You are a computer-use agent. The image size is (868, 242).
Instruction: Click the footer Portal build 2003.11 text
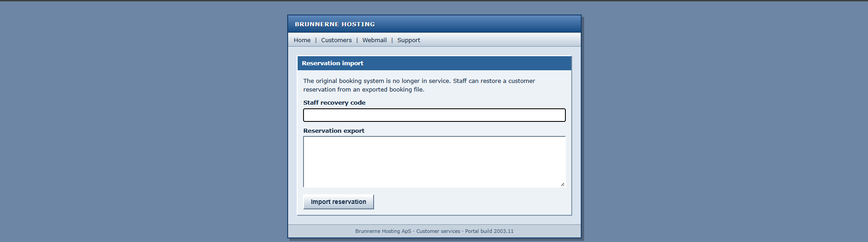click(489, 231)
